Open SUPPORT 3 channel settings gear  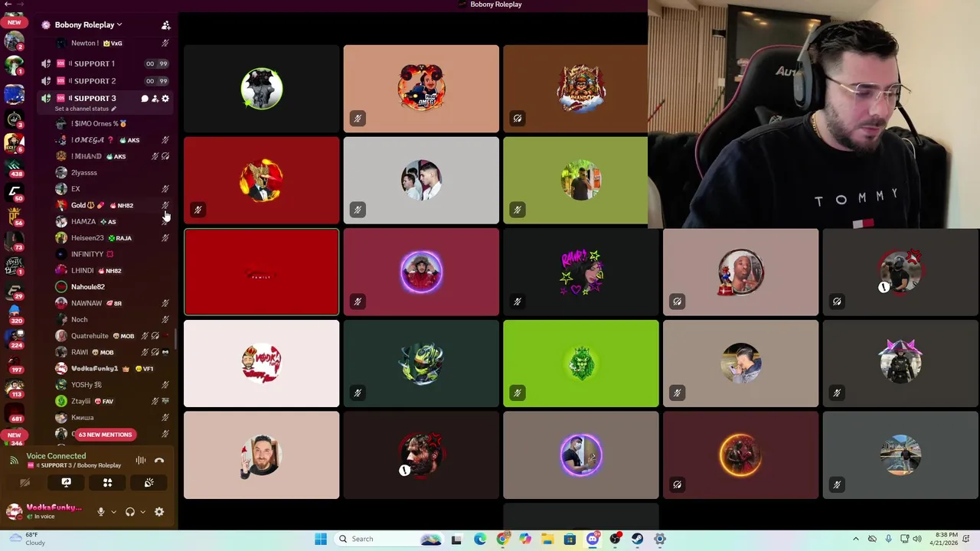(x=165, y=98)
